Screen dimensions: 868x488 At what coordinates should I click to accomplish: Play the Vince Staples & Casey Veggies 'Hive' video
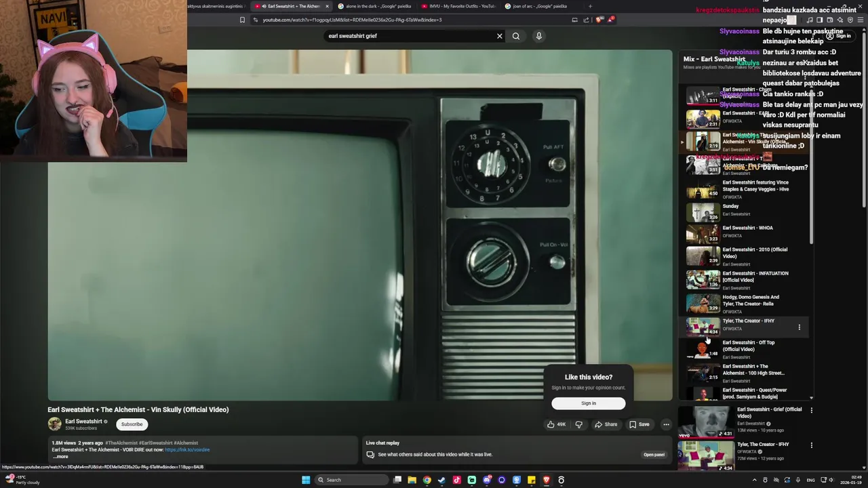(x=743, y=189)
